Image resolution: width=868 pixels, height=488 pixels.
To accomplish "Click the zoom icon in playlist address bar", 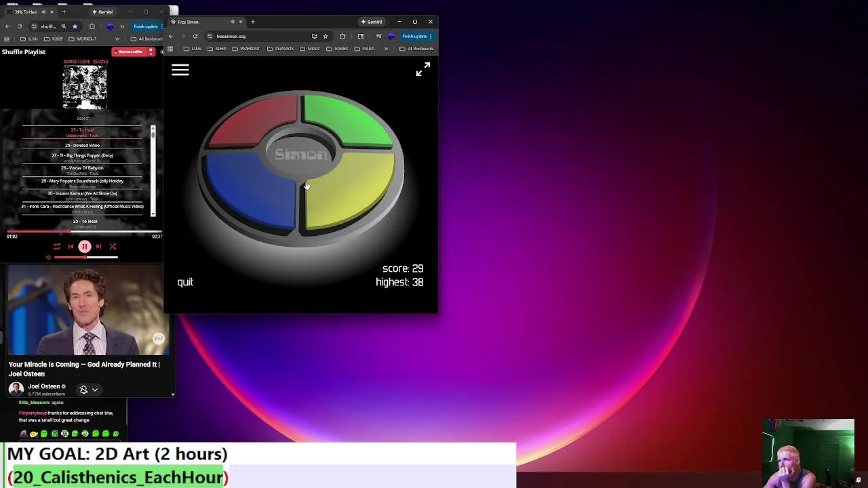I will (64, 26).
